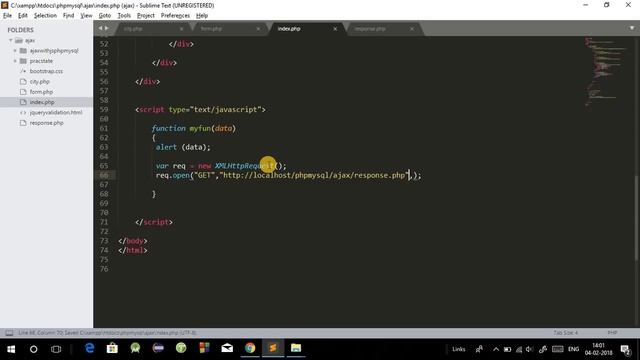Select index.php in the sidebar
The image size is (640, 360).
click(42, 102)
